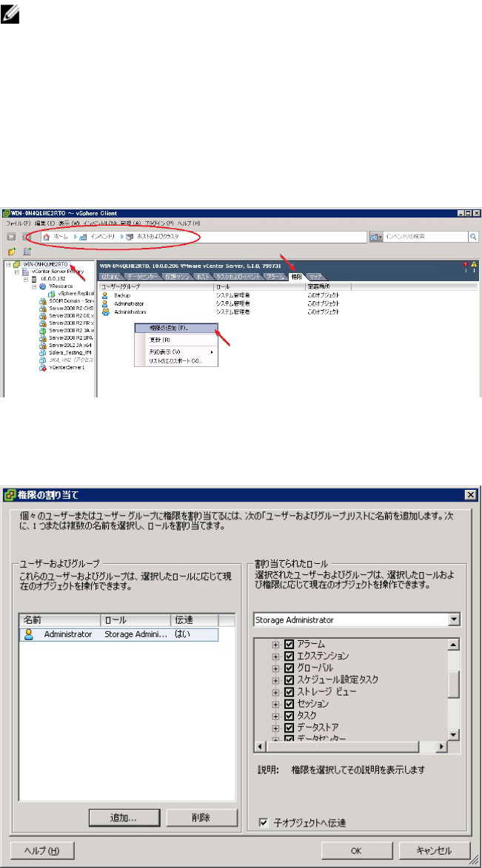
Task: Switch to the 権限 tab
Action: tap(298, 276)
